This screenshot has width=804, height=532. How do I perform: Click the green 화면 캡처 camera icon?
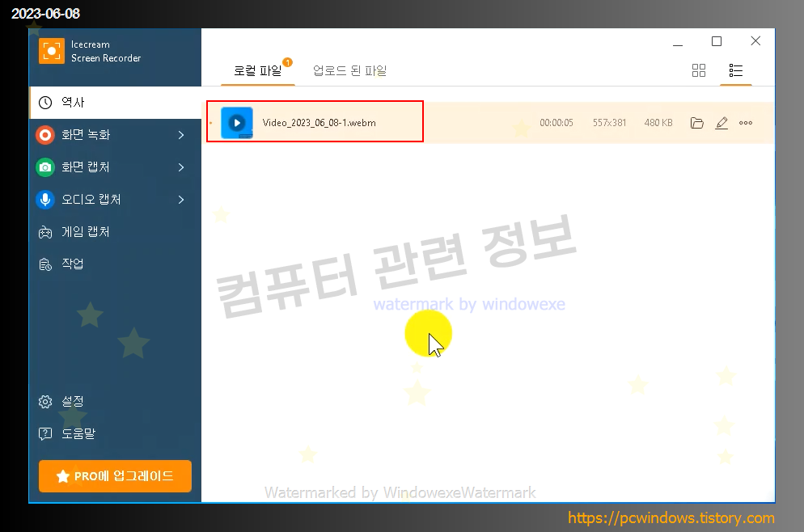pos(45,167)
